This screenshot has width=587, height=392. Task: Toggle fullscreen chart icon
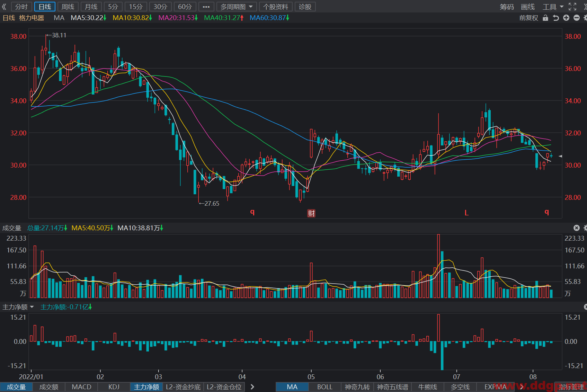coord(572,7)
